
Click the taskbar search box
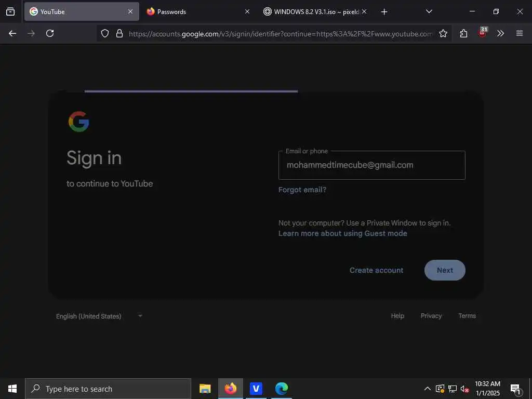click(x=108, y=389)
